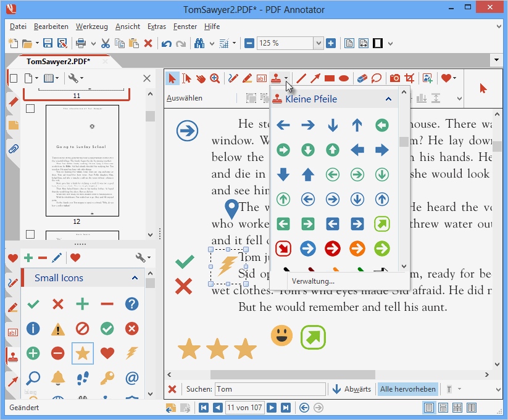Switch to the TomSawyer2.PDF* tab
Viewport: 508px width, 420px height.
tap(58, 62)
